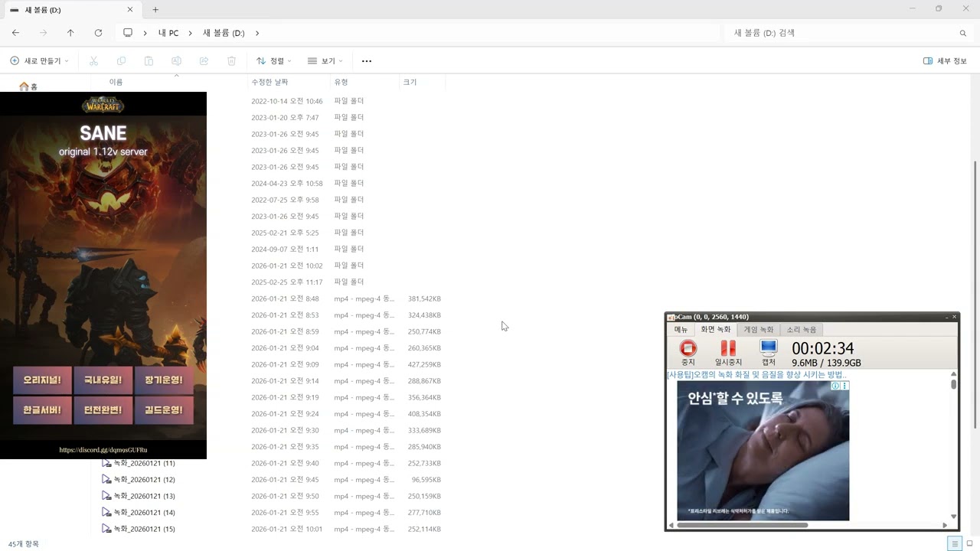Open a new Explorer tab with plus

click(x=155, y=10)
